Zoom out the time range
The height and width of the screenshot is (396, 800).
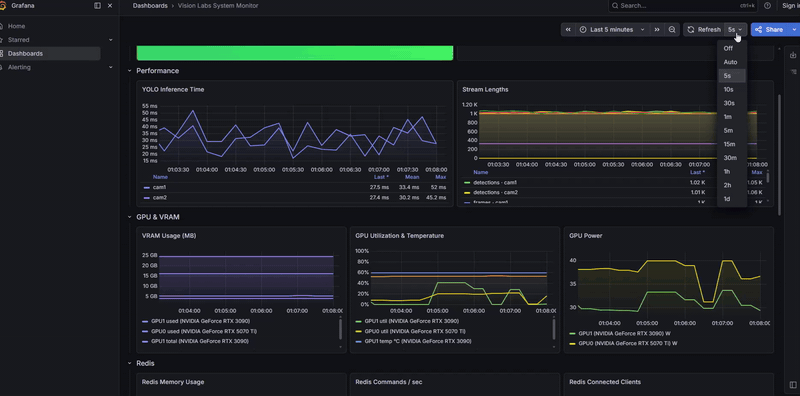click(672, 30)
